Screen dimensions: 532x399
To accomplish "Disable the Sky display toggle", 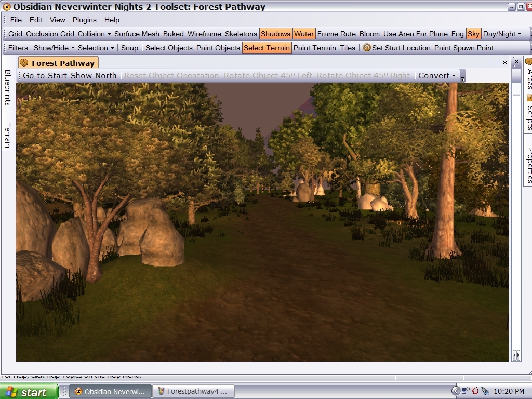I will coord(473,34).
